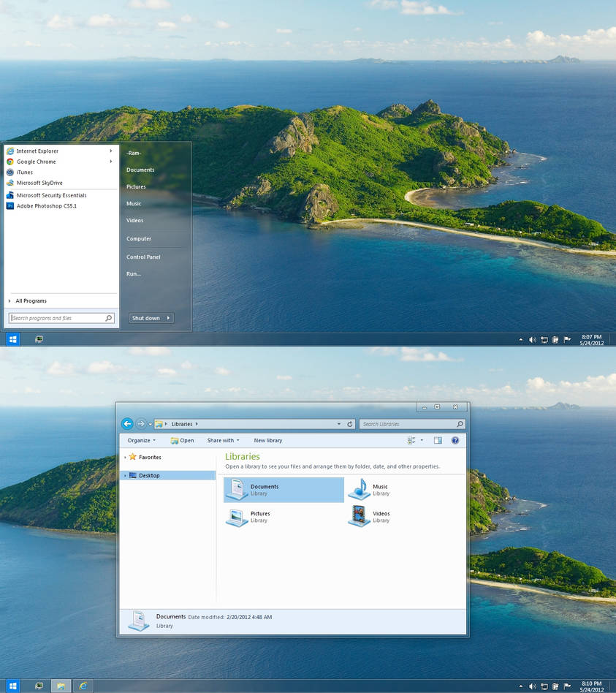The image size is (616, 693).
Task: Click the Explorer back arrow button
Action: (x=127, y=424)
